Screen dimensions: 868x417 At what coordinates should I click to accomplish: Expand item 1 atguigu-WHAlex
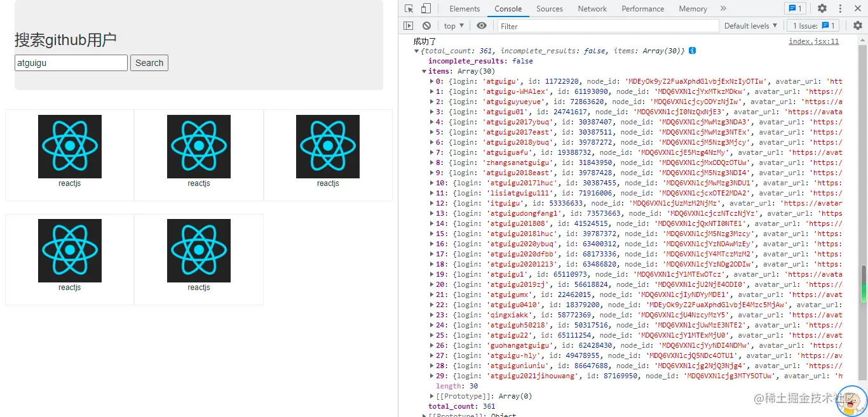point(432,91)
